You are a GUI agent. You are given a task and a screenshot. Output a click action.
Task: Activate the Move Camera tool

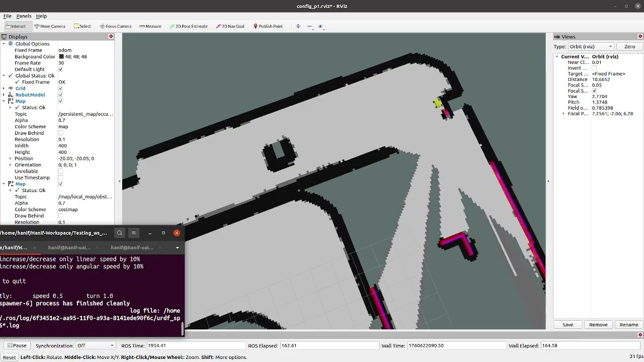coord(49,26)
